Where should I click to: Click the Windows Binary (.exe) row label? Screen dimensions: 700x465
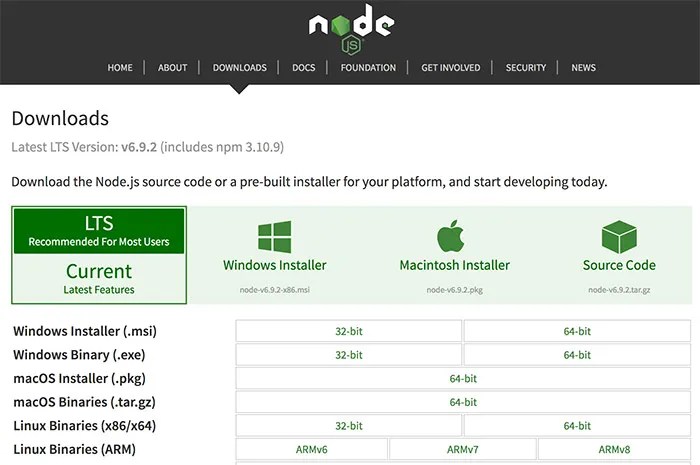[79, 355]
